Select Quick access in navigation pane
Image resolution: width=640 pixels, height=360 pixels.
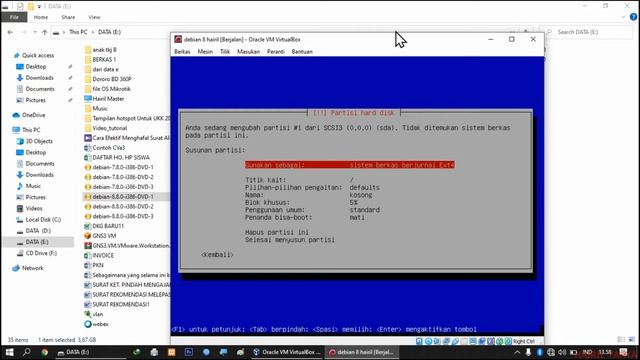[38, 55]
